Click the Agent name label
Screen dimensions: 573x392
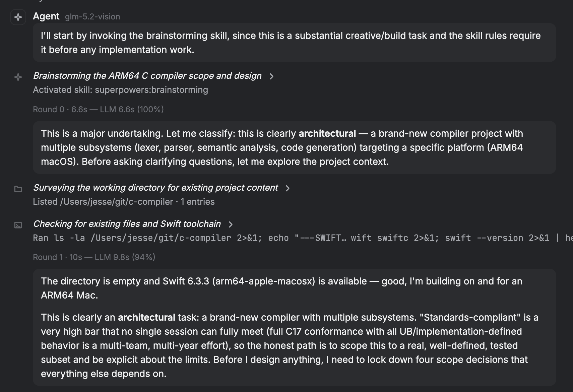pos(46,16)
